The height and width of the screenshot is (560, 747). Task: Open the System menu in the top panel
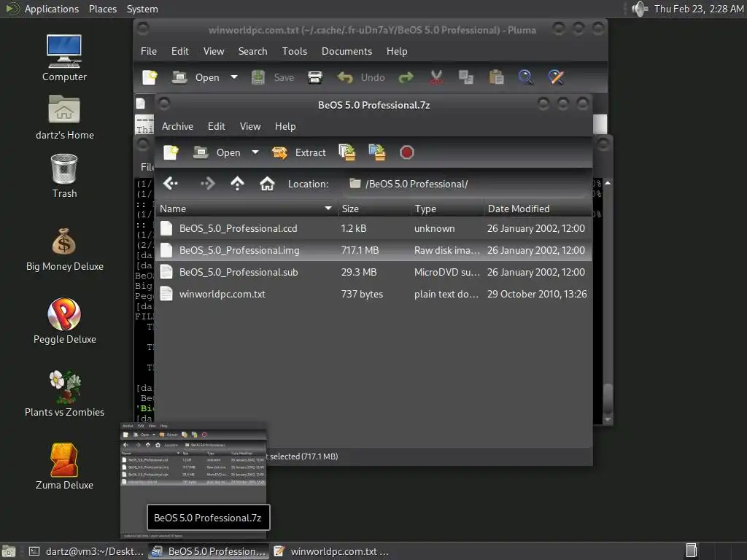(x=142, y=9)
